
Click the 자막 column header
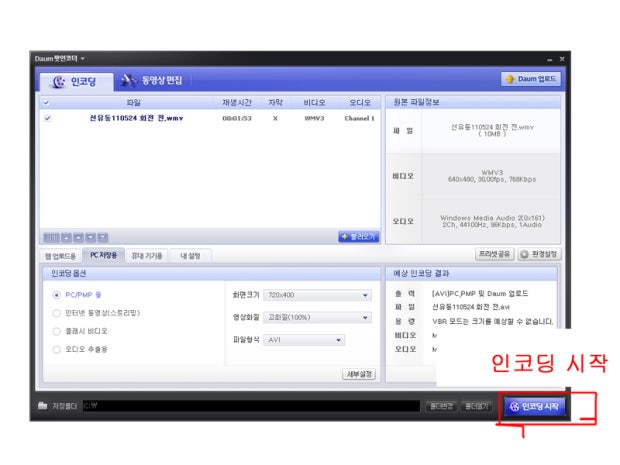(x=275, y=103)
